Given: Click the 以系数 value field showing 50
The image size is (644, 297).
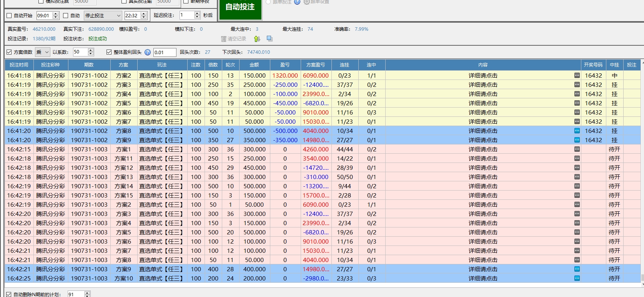Looking at the screenshot, I should pos(80,52).
